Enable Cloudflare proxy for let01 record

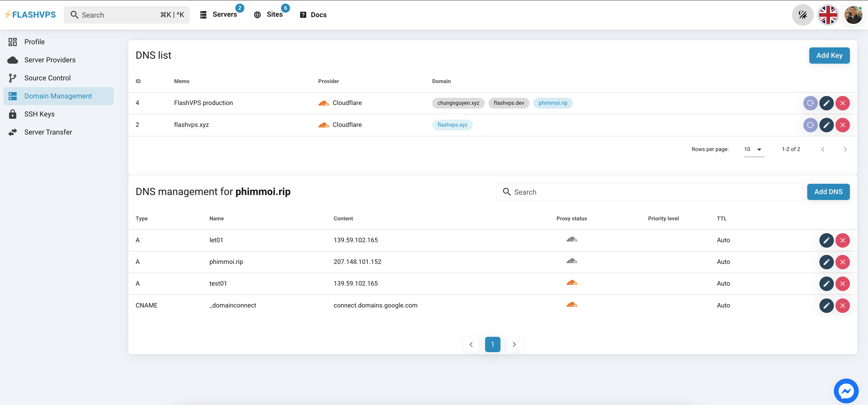(x=572, y=239)
